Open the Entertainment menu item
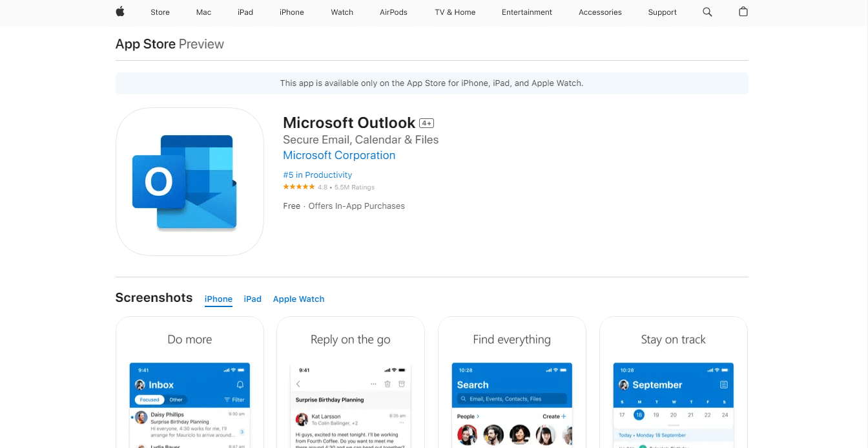This screenshot has width=868, height=448. tap(527, 12)
